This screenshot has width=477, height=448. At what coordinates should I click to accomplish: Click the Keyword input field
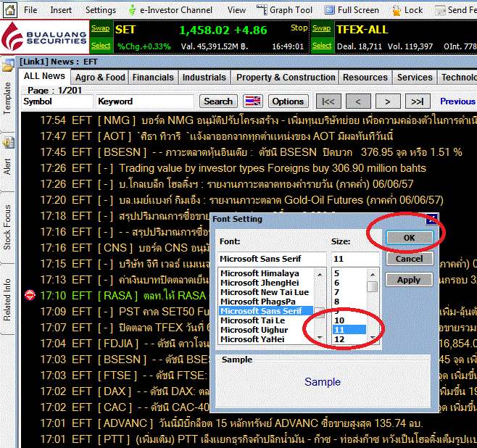(145, 101)
